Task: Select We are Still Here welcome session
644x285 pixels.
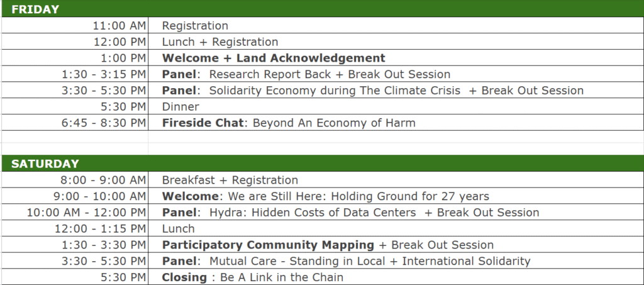Action: tap(396, 196)
